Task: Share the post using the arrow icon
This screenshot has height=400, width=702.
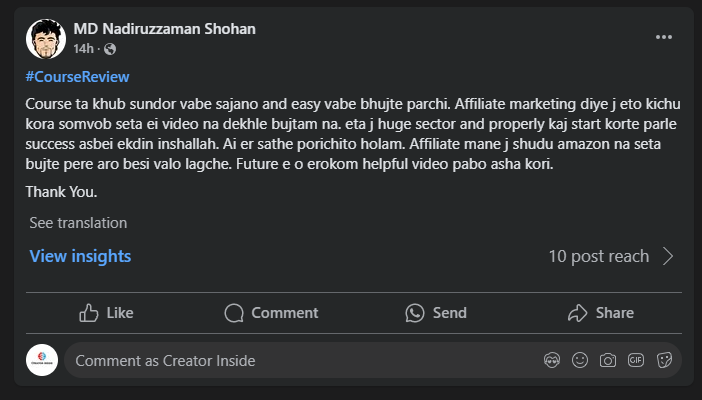Action: [x=577, y=313]
